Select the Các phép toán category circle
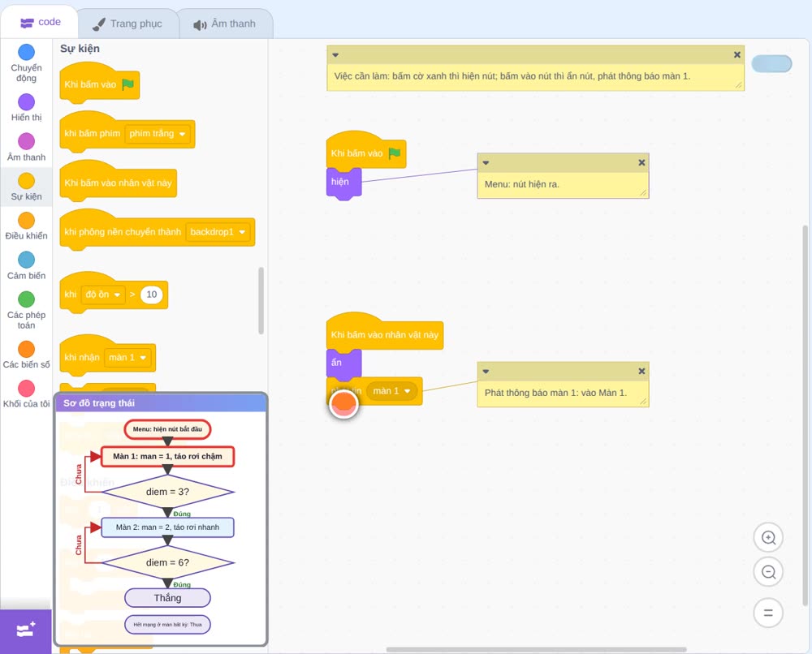The height and width of the screenshot is (654, 812). tap(27, 299)
